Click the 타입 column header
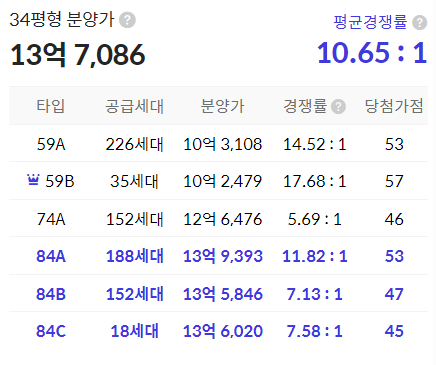 (x=51, y=106)
